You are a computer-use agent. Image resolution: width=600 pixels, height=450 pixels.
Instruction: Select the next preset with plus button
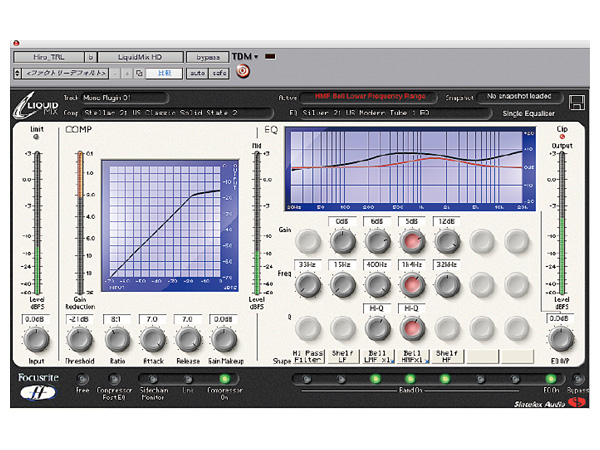click(x=127, y=73)
